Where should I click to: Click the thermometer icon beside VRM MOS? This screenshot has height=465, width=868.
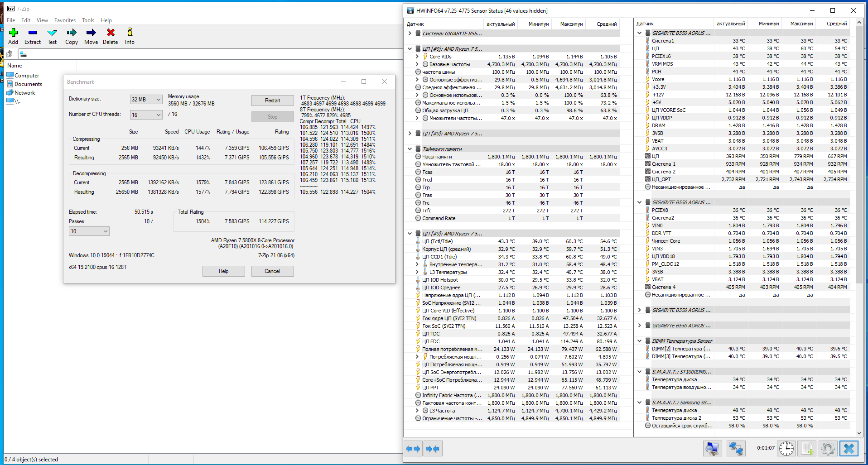tap(648, 64)
